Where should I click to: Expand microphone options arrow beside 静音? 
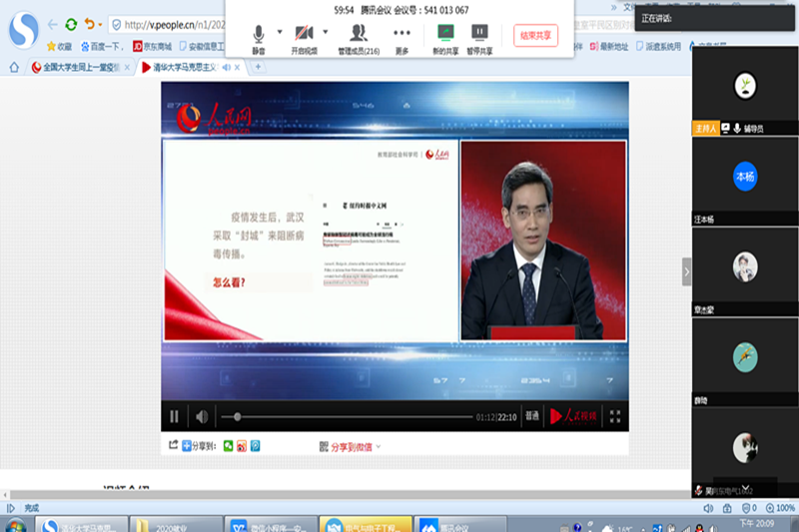click(x=280, y=32)
